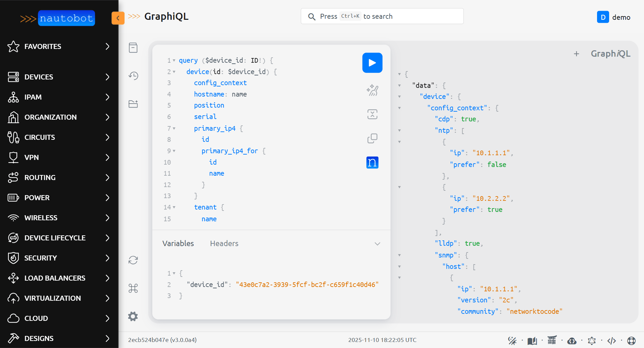This screenshot has height=348, width=644.
Task: Click the Re-fetch schema icon
Action: click(x=133, y=260)
